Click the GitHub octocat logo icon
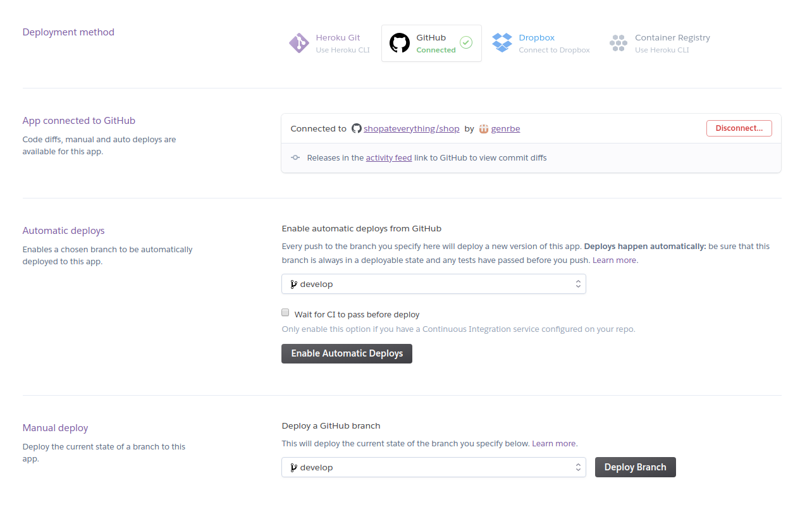Viewport: 812px width, 507px height. pos(400,43)
